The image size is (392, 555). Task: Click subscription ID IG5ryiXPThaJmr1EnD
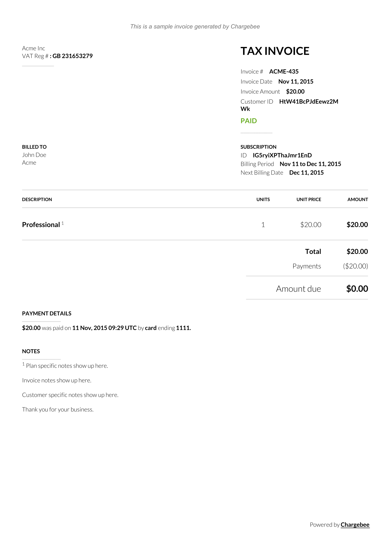[x=282, y=155]
